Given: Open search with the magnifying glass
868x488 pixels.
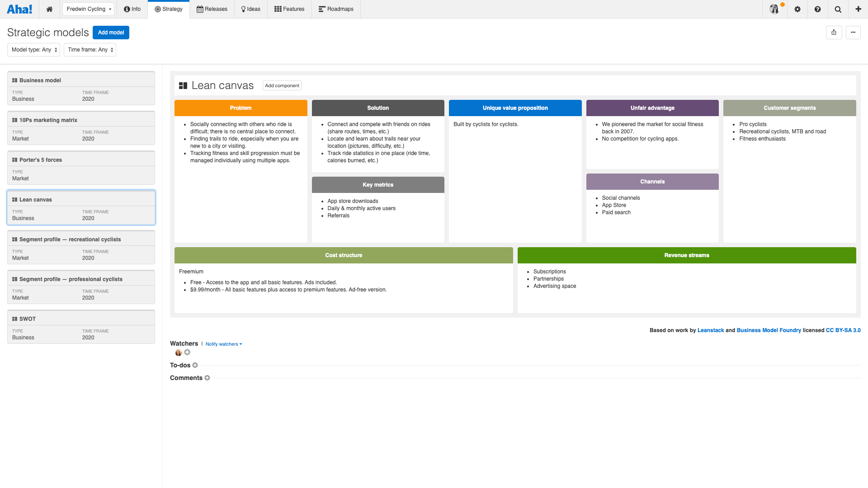Looking at the screenshot, I should (838, 9).
